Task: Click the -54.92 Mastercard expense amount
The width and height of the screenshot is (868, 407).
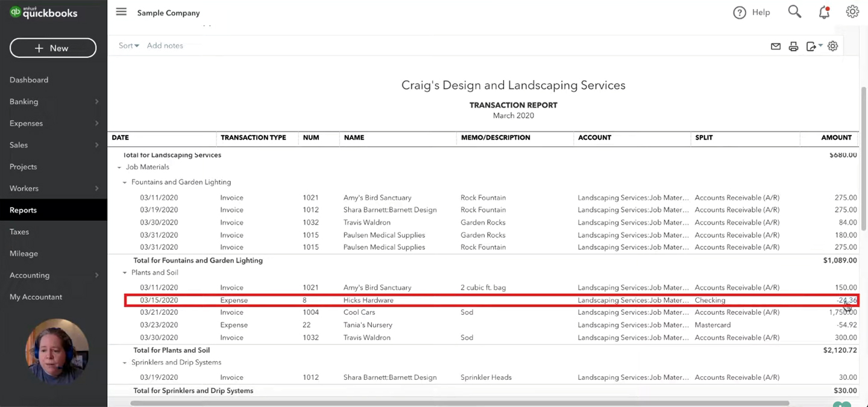Action: pos(846,325)
